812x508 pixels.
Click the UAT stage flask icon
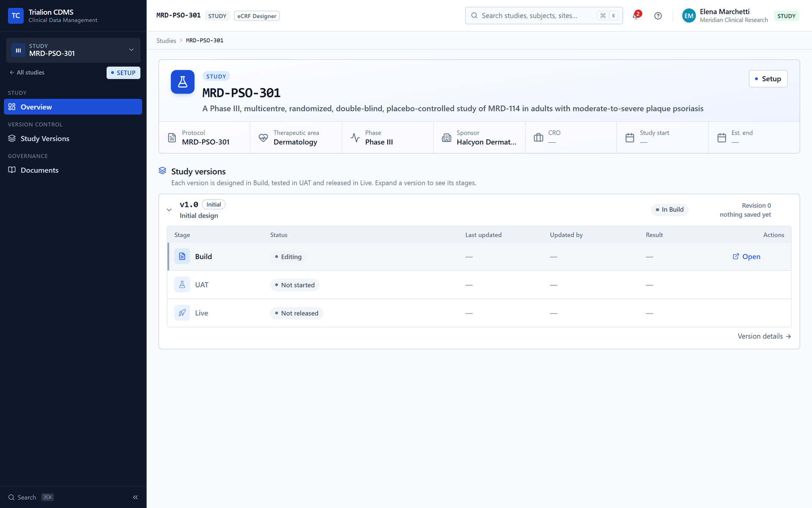pyautogui.click(x=182, y=285)
